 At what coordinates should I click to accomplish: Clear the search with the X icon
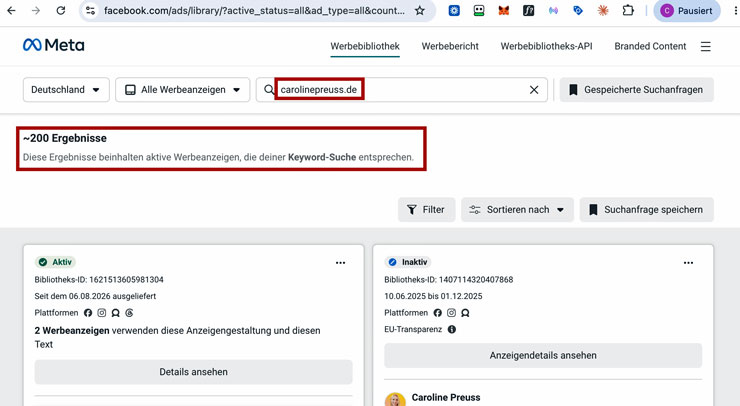(x=534, y=90)
